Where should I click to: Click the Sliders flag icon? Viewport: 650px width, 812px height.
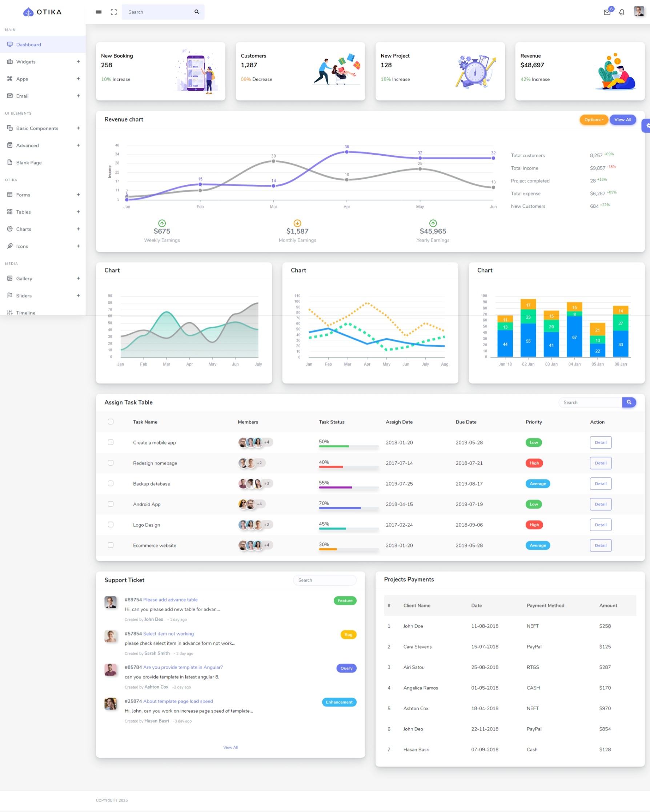[10, 295]
